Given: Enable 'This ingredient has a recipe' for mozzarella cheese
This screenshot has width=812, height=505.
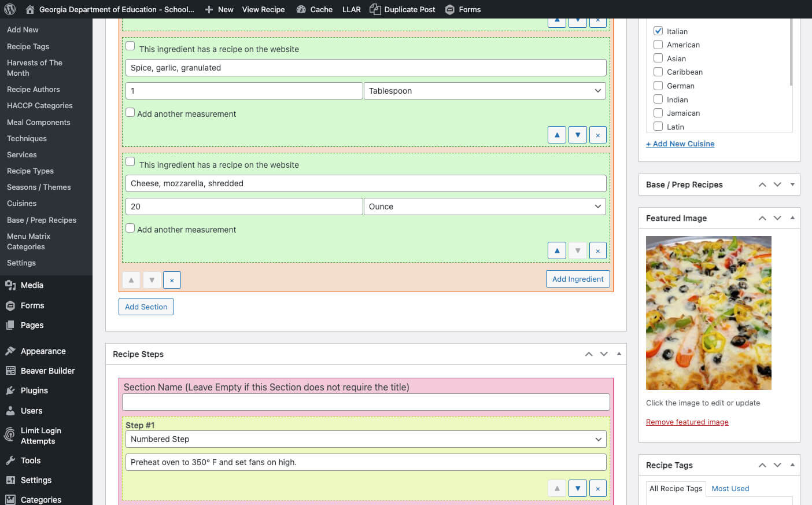Looking at the screenshot, I should click(130, 161).
